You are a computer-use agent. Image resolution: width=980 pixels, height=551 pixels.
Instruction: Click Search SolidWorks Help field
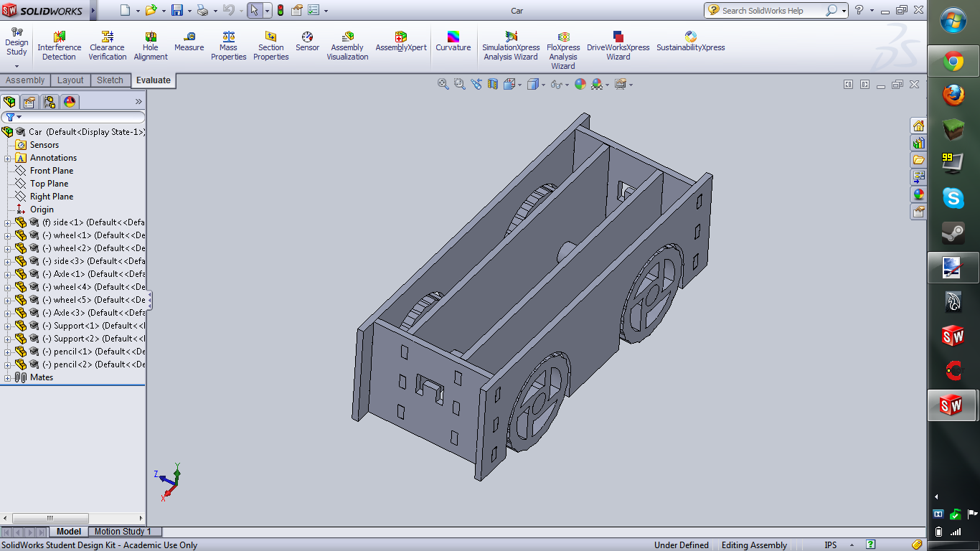772,10
